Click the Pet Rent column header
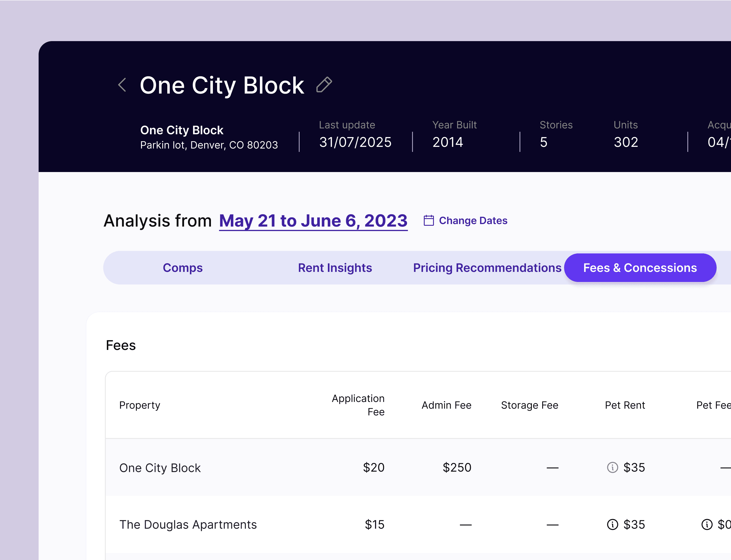 [x=625, y=405]
